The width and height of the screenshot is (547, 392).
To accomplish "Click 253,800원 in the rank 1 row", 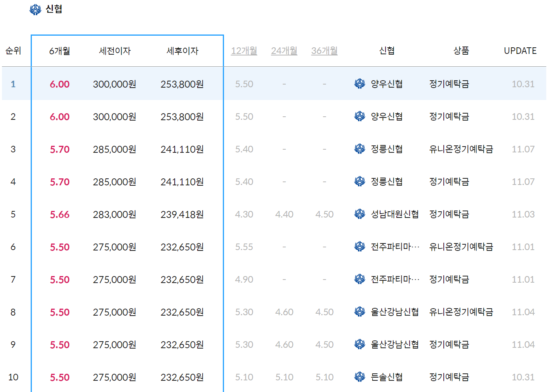I will (x=182, y=84).
